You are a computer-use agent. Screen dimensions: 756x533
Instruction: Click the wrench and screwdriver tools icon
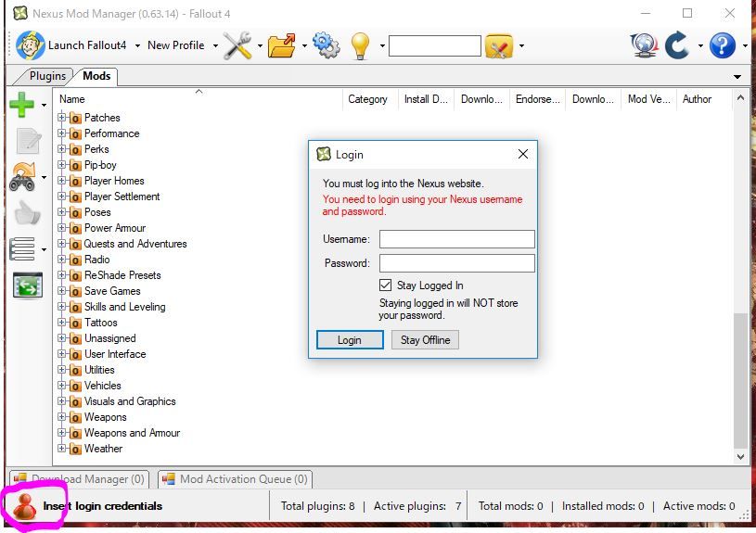pyautogui.click(x=237, y=45)
